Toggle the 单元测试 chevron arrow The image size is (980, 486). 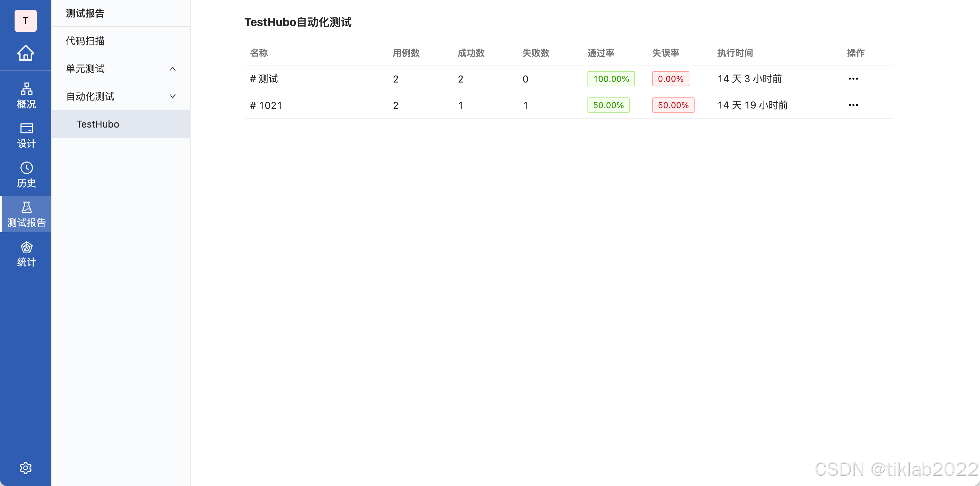coord(173,69)
